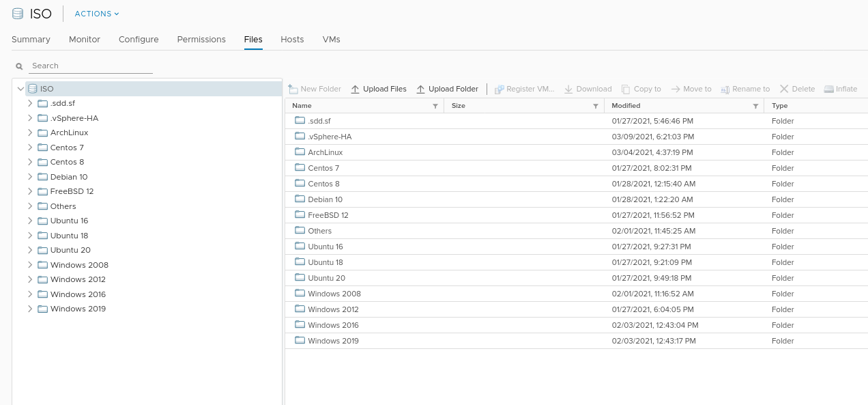This screenshot has height=405, width=868.
Task: Open the filter on the Name column
Action: 435,106
